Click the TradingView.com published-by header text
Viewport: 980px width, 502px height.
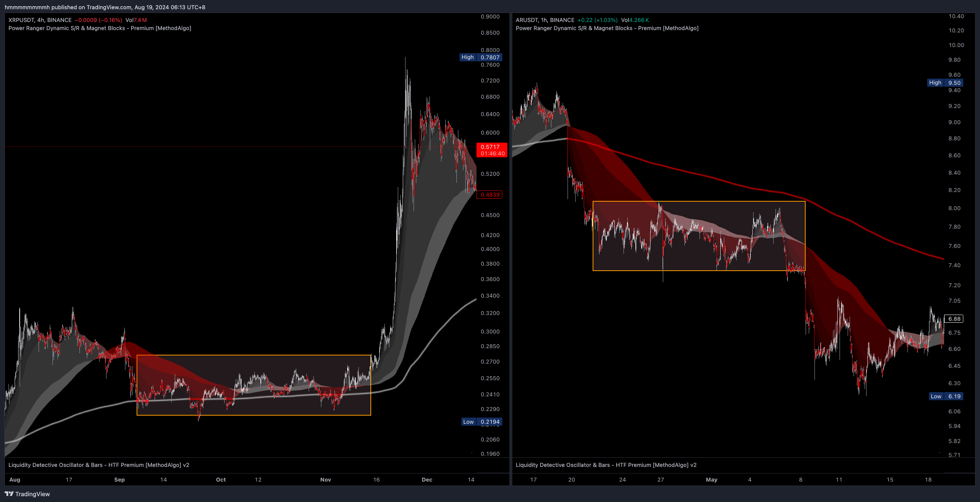(105, 7)
